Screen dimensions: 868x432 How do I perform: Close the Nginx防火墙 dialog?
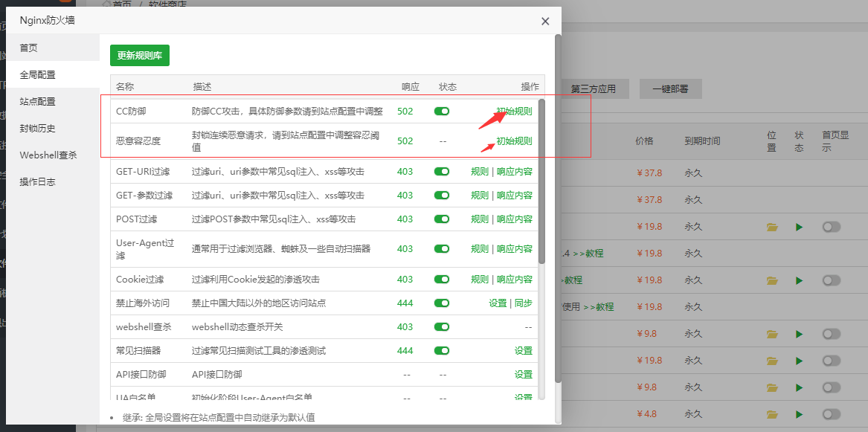click(x=545, y=22)
